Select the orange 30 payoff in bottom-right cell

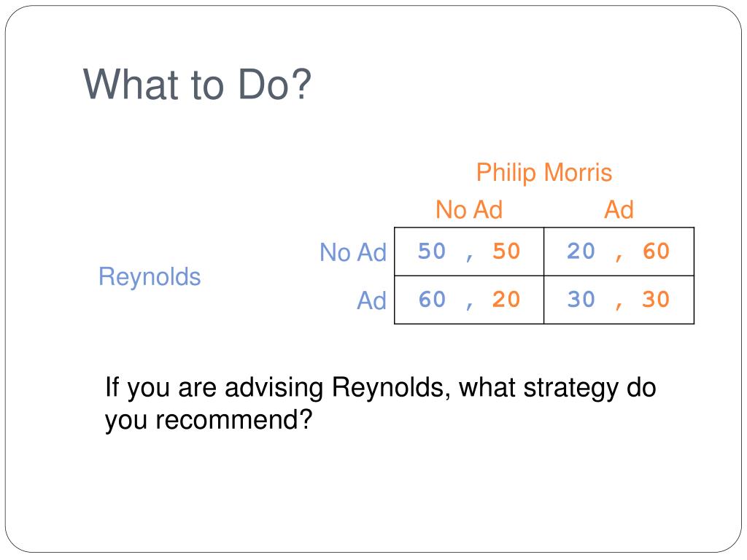click(656, 300)
